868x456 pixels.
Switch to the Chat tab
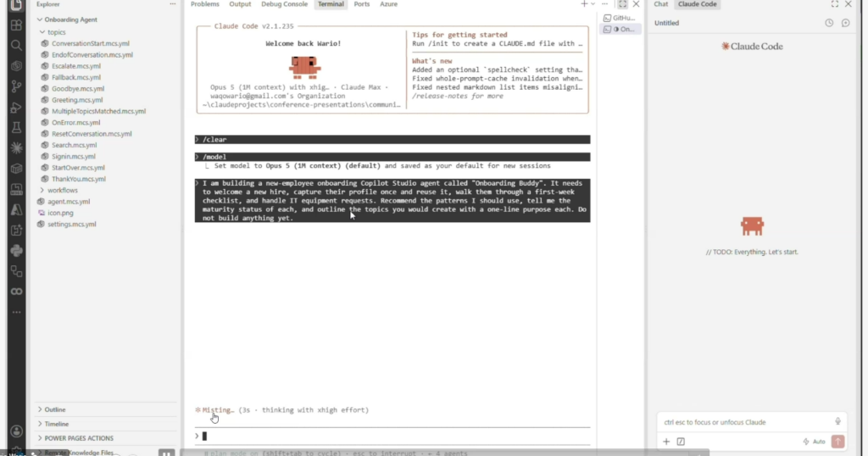[660, 4]
